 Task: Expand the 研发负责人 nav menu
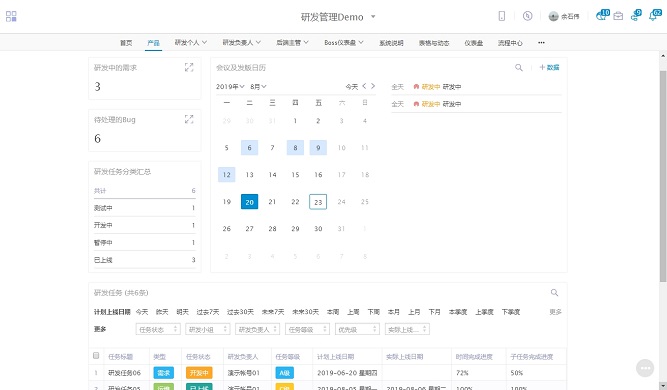pyautogui.click(x=242, y=43)
